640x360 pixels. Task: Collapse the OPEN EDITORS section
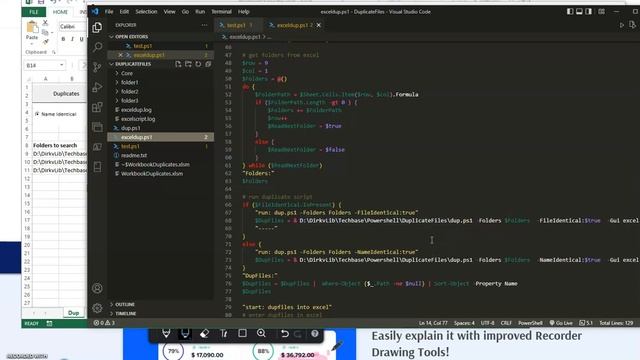point(111,37)
